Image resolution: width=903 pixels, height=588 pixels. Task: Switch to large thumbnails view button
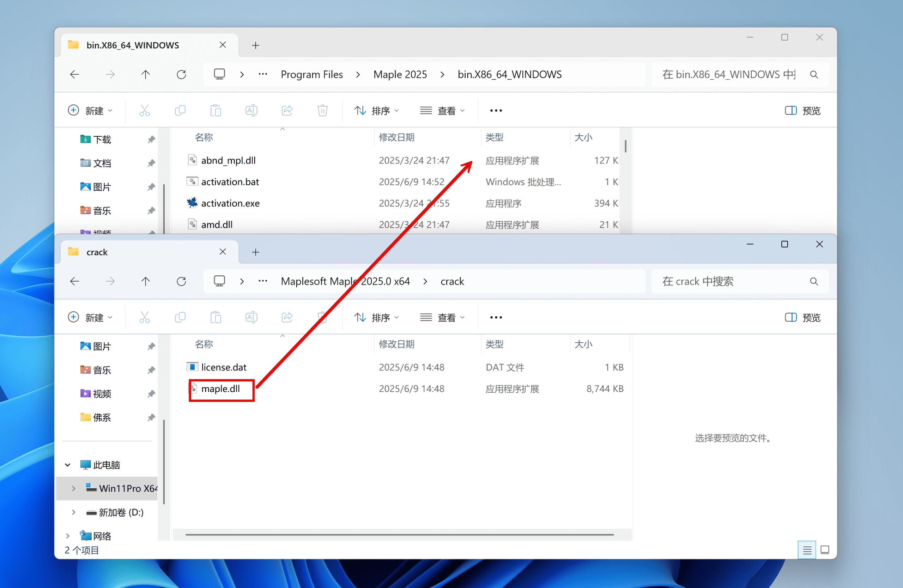(824, 550)
